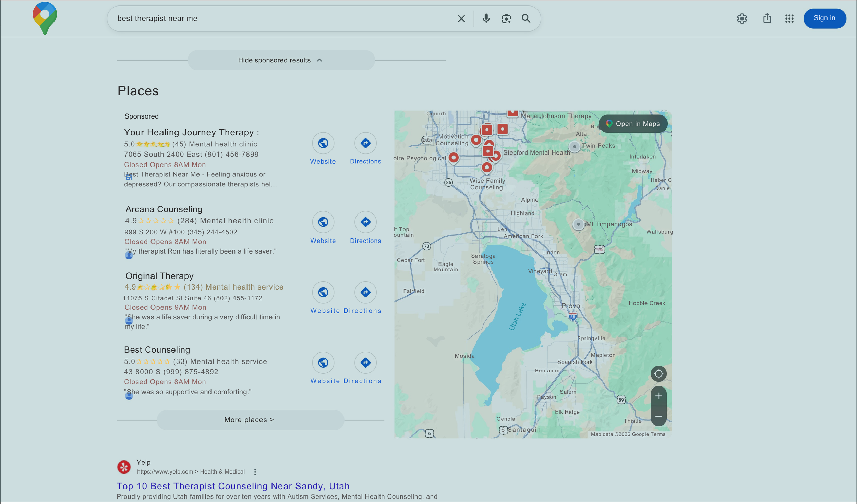Open the Best Counseling listing title
The height and width of the screenshot is (504, 857).
tap(157, 349)
